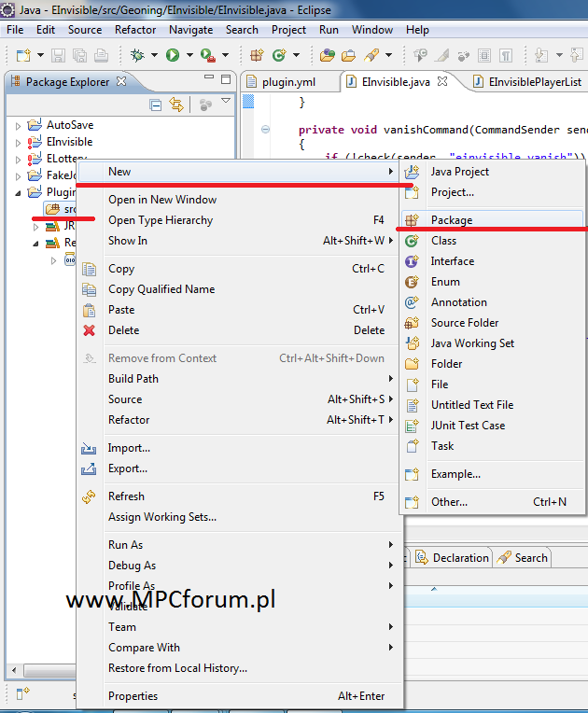
Task: Toggle Link with Editor in Package Explorer
Action: click(x=176, y=105)
